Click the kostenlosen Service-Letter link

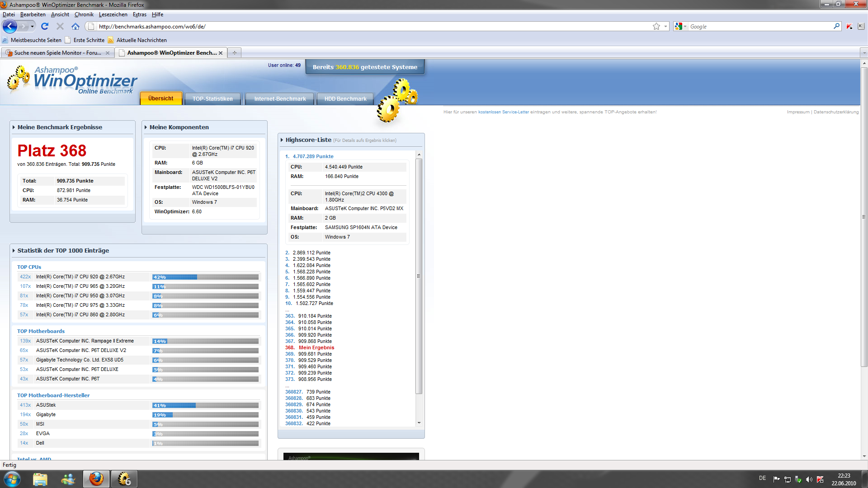503,112
